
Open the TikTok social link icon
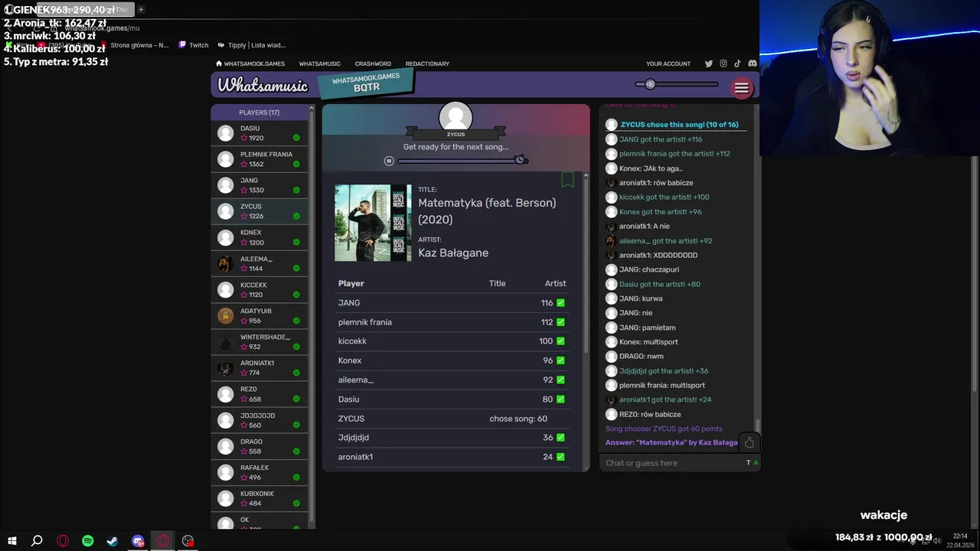pos(737,64)
